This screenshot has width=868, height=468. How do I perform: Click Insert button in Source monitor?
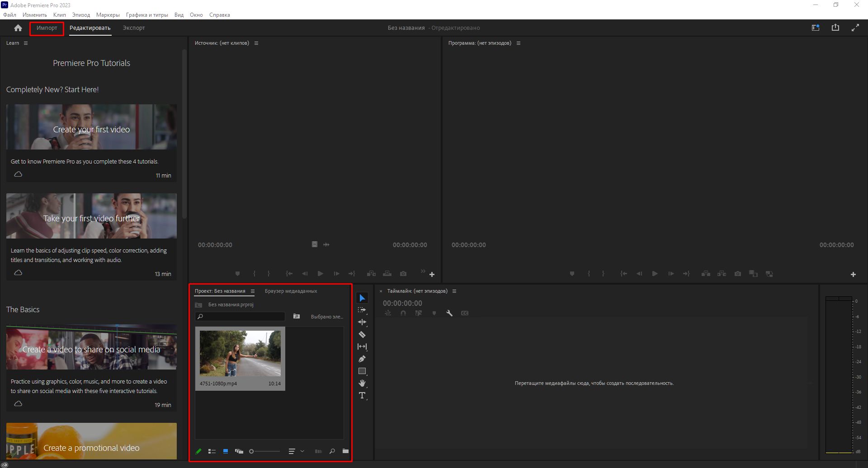click(x=371, y=274)
